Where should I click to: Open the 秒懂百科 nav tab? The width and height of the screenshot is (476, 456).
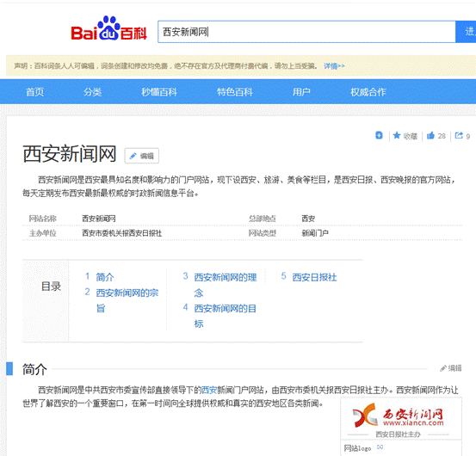159,91
